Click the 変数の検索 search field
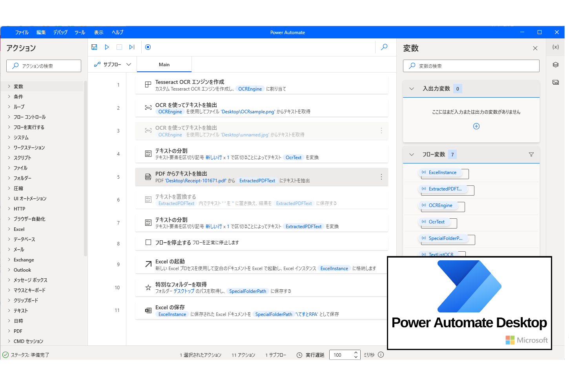This screenshot has height=392, width=569. (471, 66)
